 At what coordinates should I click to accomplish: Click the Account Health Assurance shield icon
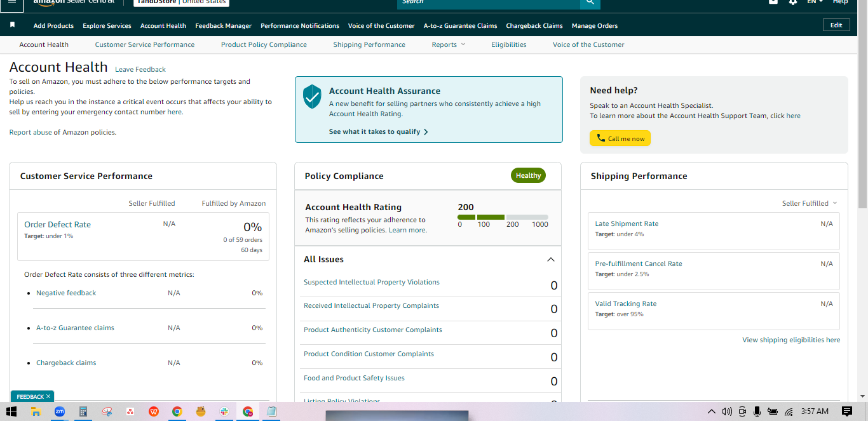coord(312,97)
